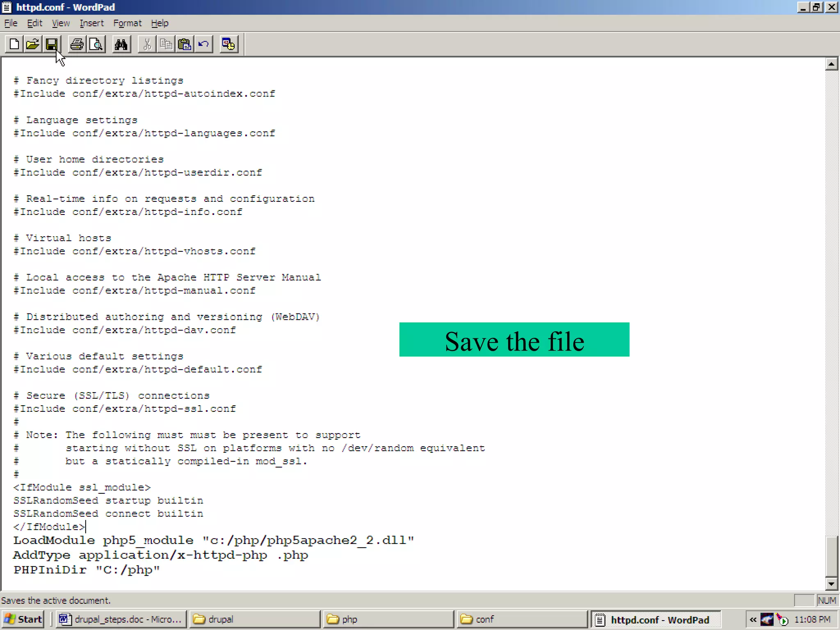Click the AddType application/x-httpd-php line
840x630 pixels.
click(160, 555)
